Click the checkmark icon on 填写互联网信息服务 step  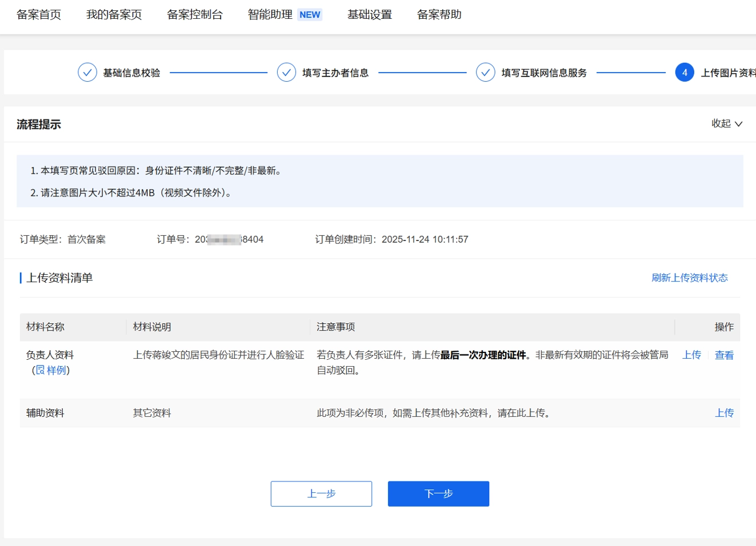point(485,73)
